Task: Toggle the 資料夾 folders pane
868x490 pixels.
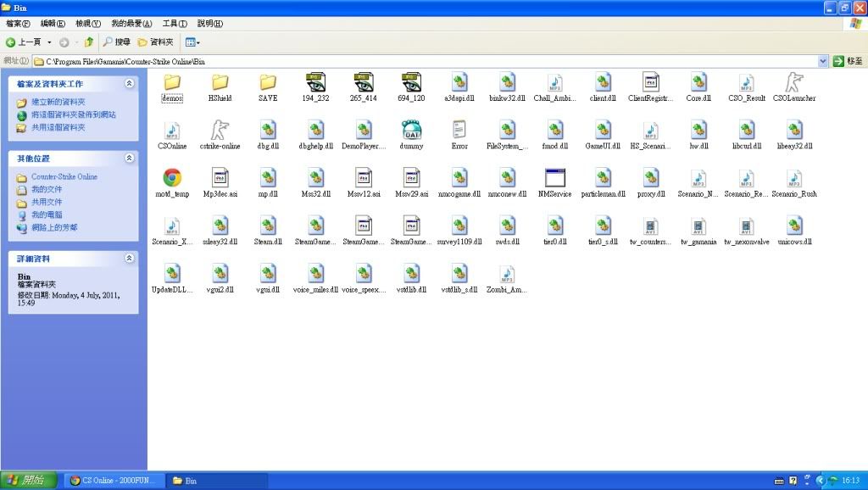Action: click(156, 42)
